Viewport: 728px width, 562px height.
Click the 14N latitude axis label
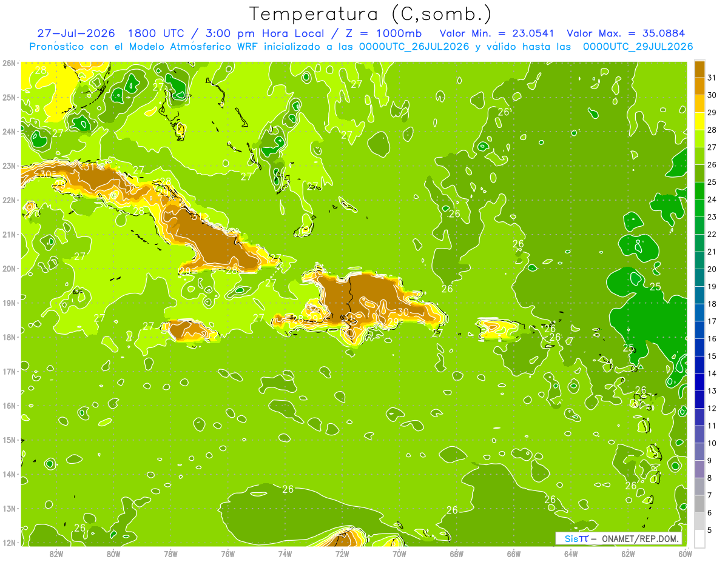(x=9, y=474)
